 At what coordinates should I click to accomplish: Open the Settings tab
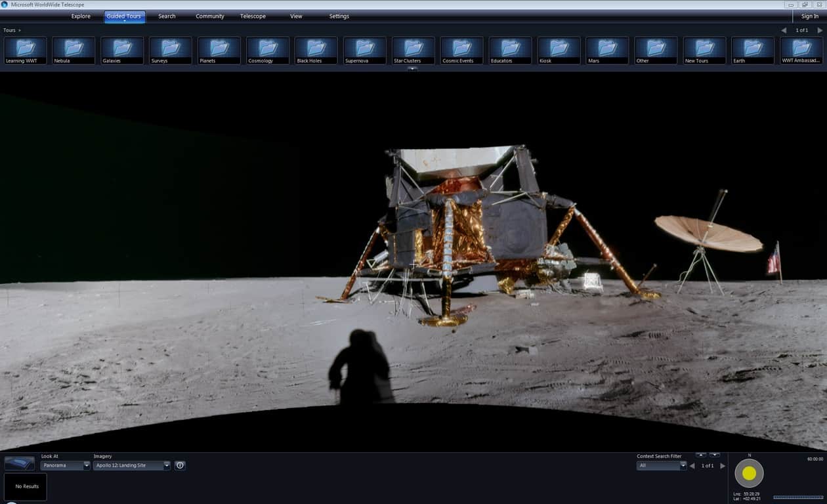click(x=339, y=16)
